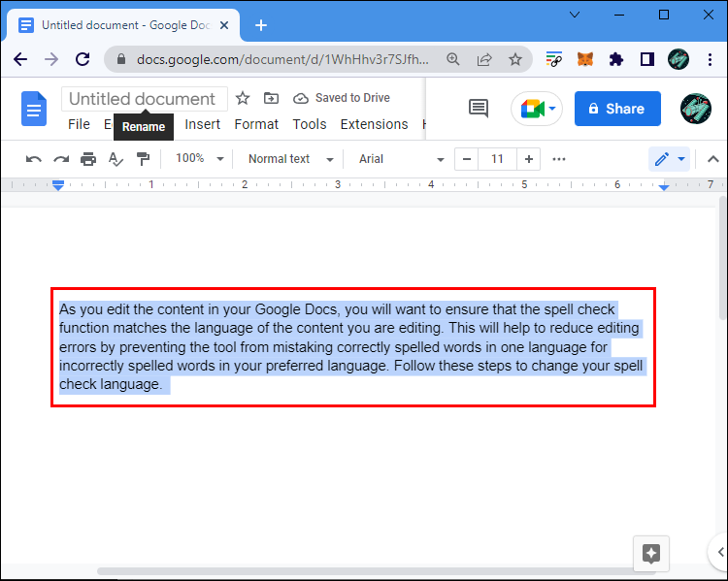Screen dimensions: 728x581
Task: Open the Format menu
Action: click(x=256, y=124)
